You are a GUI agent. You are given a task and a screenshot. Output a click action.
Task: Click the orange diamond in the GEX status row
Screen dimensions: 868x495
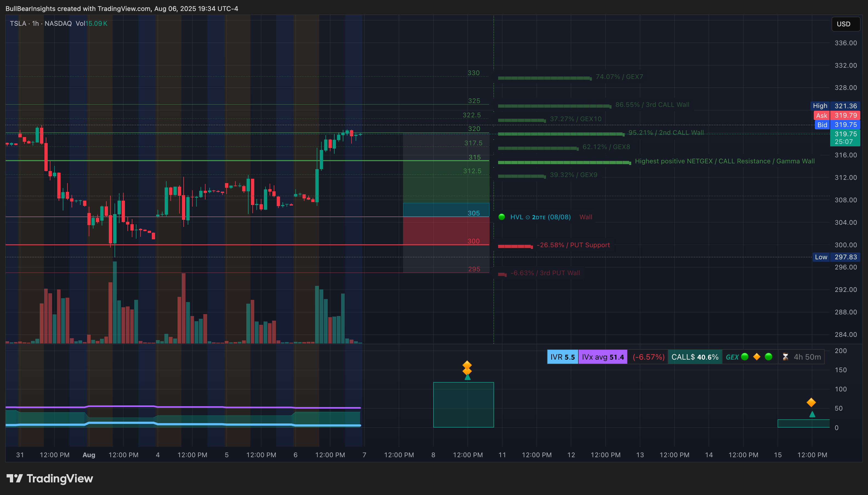[x=756, y=357]
